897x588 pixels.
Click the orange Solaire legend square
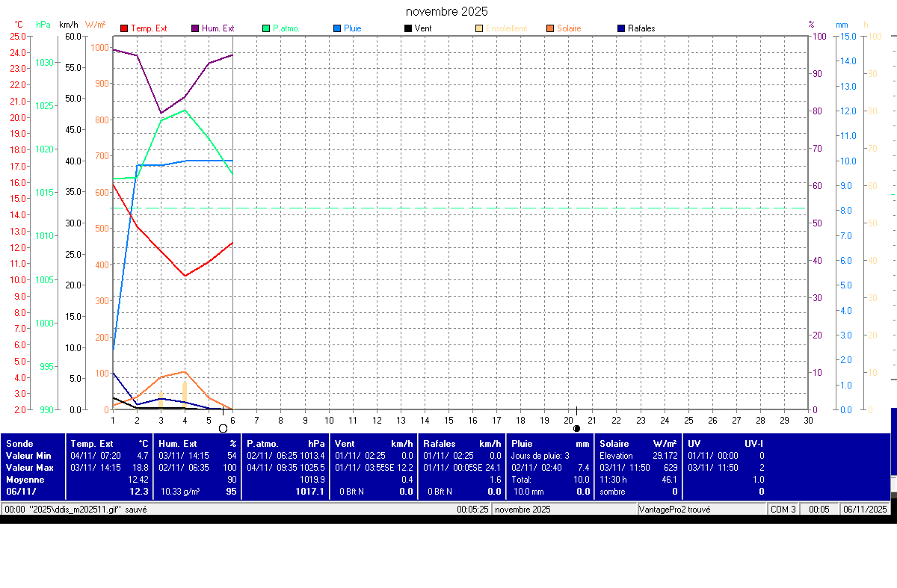(x=549, y=28)
